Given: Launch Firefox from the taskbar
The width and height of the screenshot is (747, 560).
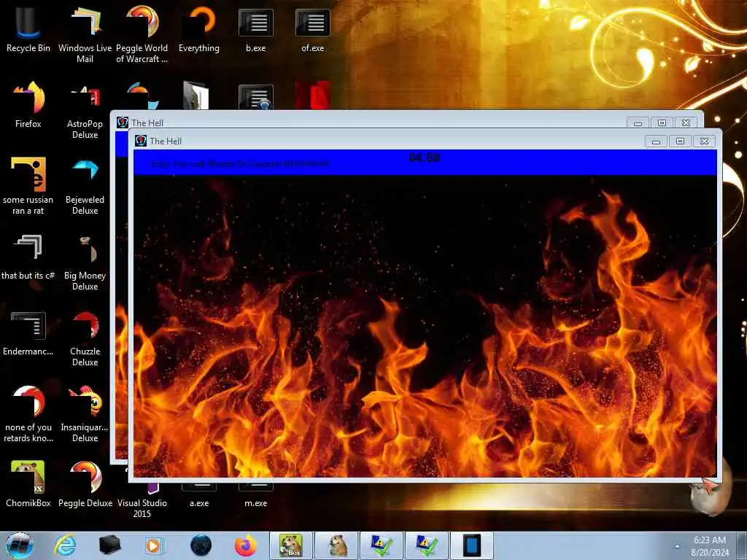Looking at the screenshot, I should [x=245, y=545].
